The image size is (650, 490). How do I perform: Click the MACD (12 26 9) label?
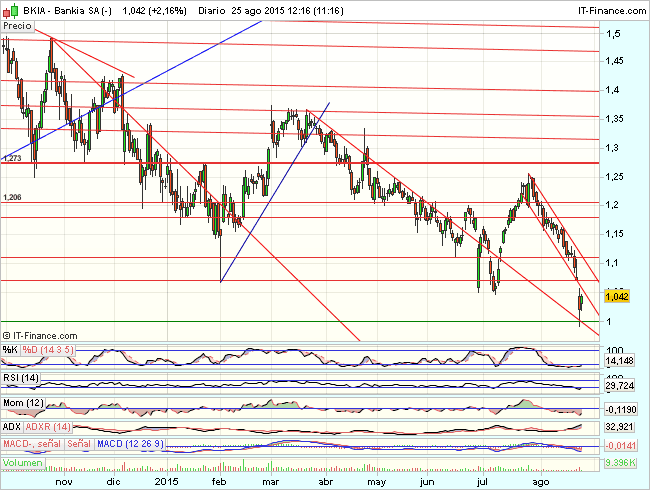coord(130,444)
